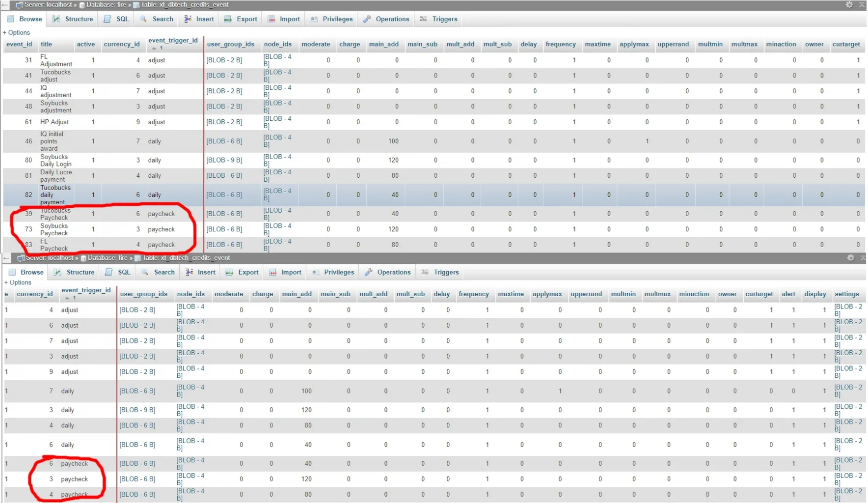Click Insert icon in bottom panel

tap(189, 272)
